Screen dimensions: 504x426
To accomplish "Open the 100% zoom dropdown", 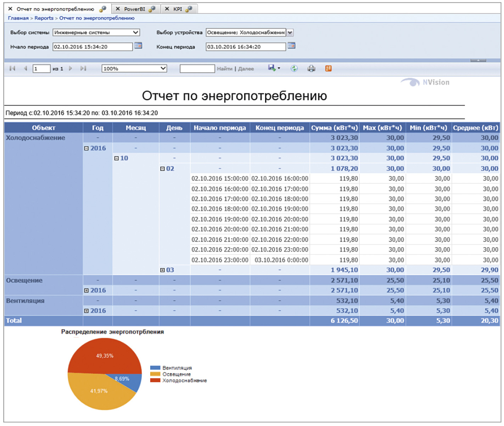I will point(134,69).
